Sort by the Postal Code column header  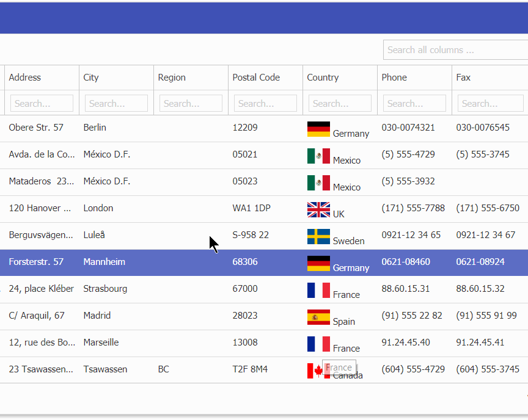(256, 78)
